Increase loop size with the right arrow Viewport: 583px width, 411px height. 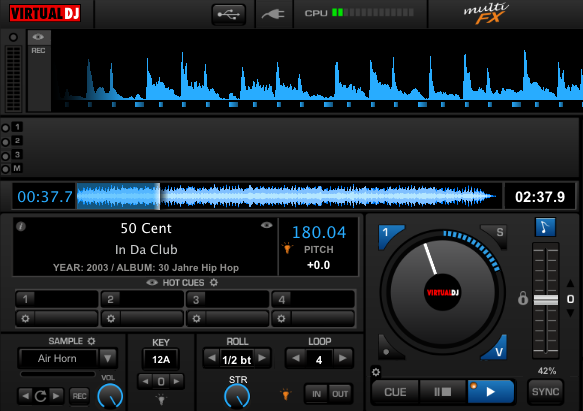point(343,358)
